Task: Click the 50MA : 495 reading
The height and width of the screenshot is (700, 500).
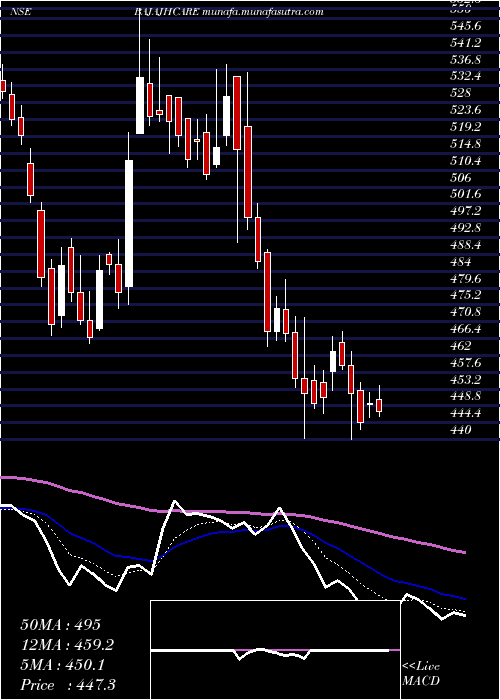Action: pos(61,625)
